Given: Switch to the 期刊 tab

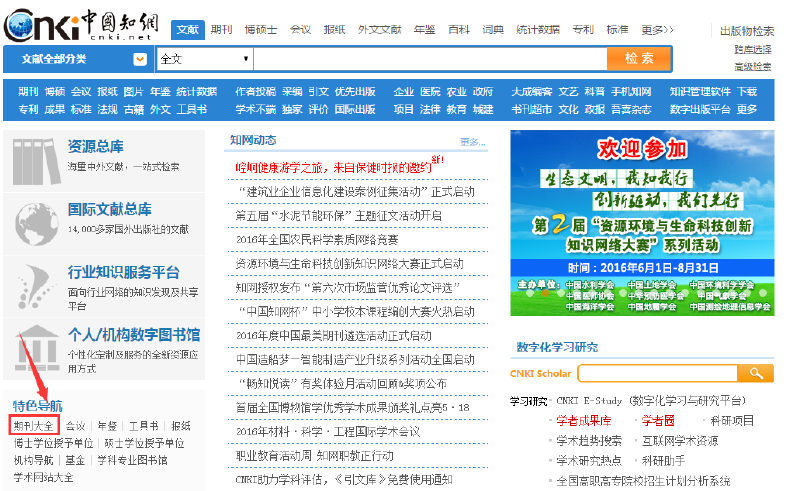Looking at the screenshot, I should point(221,30).
